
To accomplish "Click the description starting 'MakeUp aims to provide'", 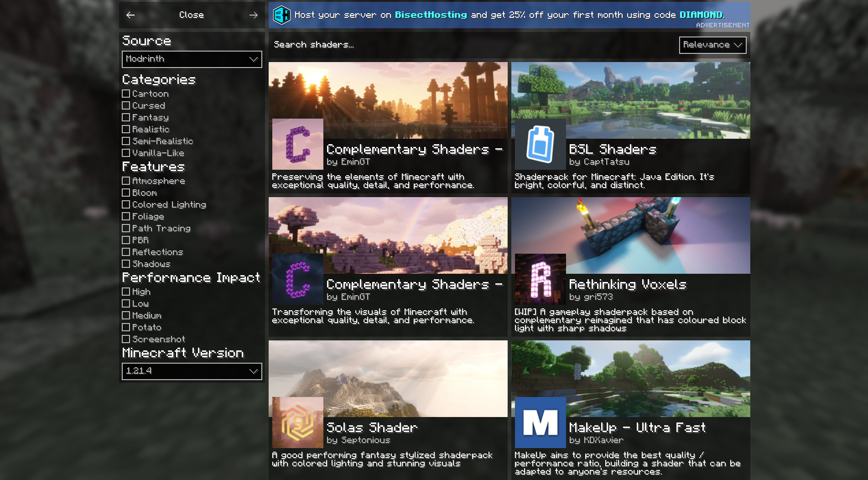I will pos(628,464).
